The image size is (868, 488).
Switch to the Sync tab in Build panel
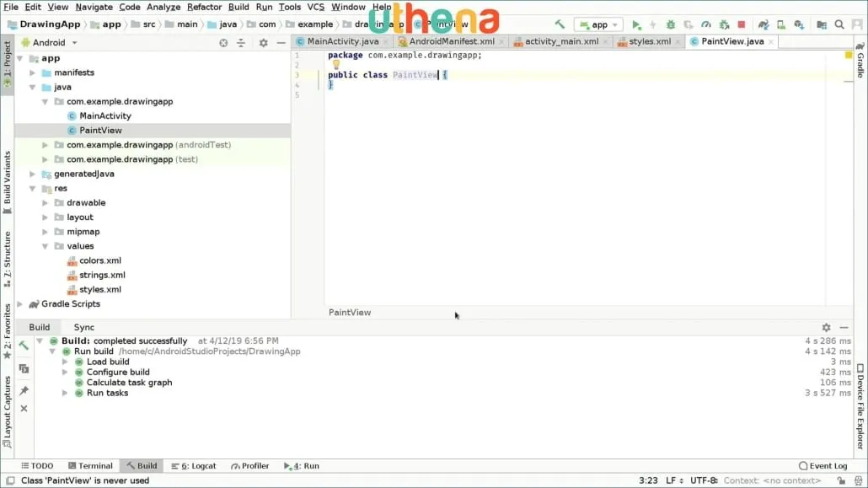(x=84, y=327)
